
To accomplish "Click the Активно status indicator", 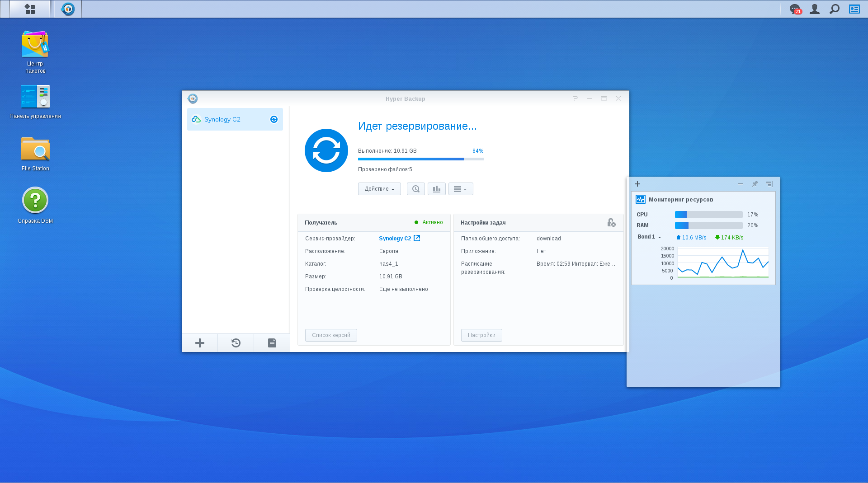I will click(x=429, y=222).
